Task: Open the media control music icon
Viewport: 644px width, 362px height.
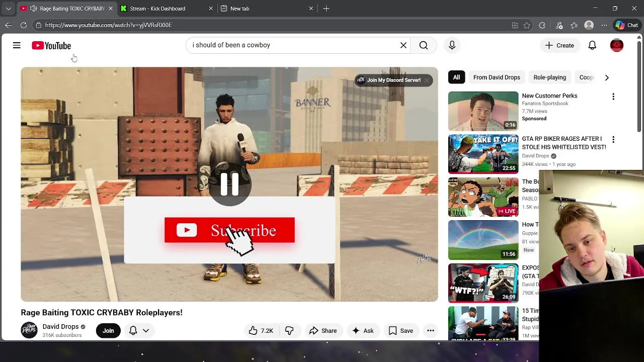Action: tap(559, 25)
